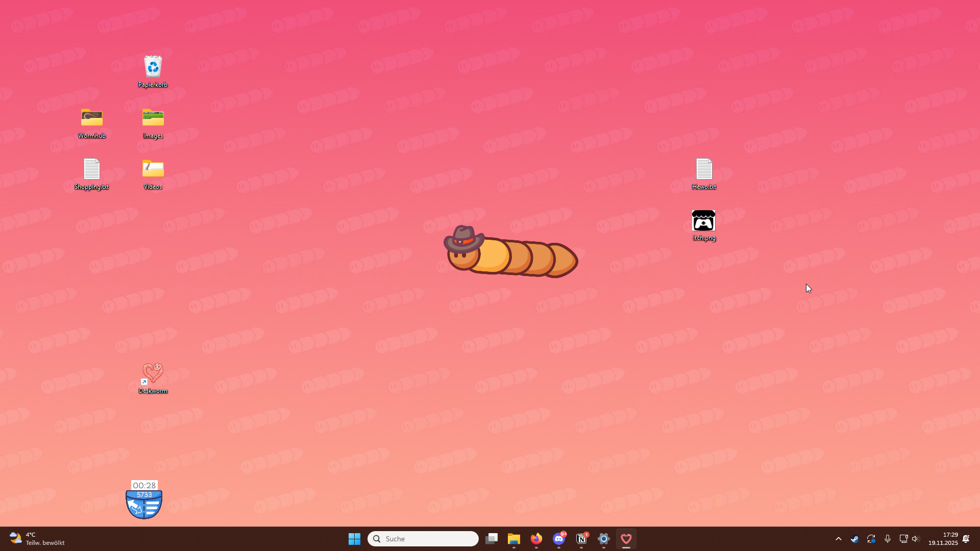
Task: Open Firefox from the taskbar
Action: click(x=536, y=539)
